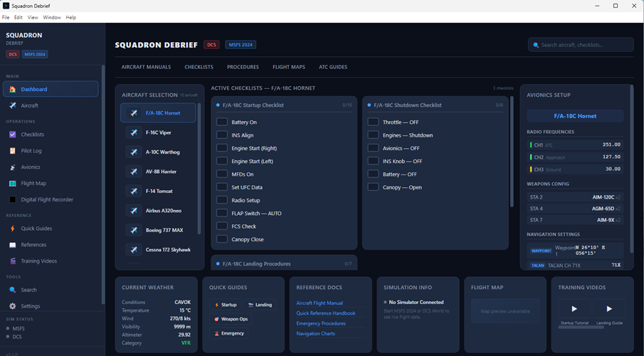Select the Boeing 737 MAX aircraft icon
This screenshot has height=356, width=644.
pyautogui.click(x=134, y=230)
